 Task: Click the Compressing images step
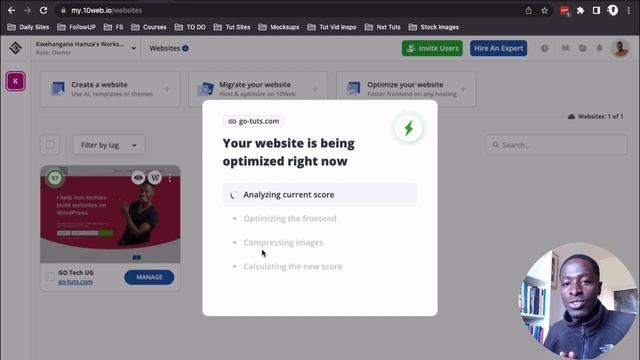click(x=283, y=242)
